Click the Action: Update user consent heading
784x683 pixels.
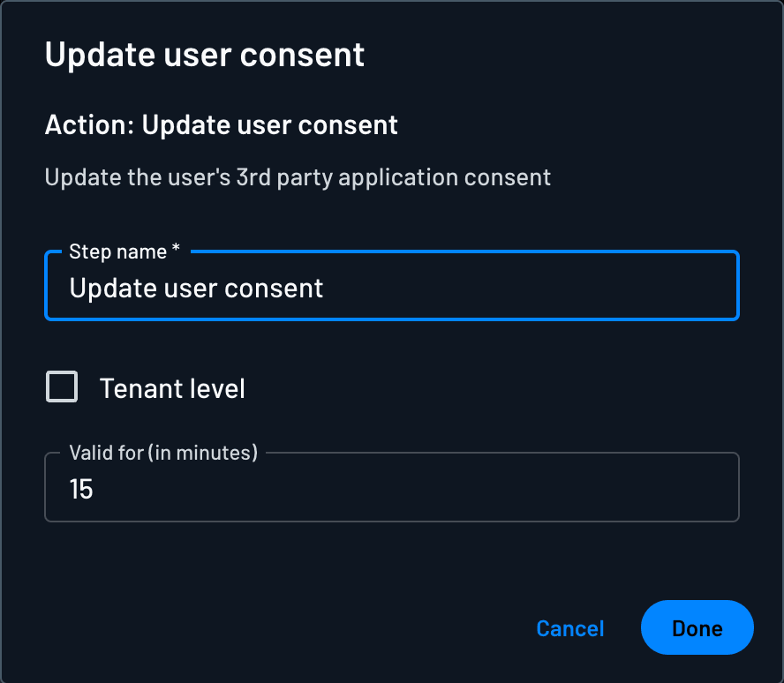(x=221, y=124)
